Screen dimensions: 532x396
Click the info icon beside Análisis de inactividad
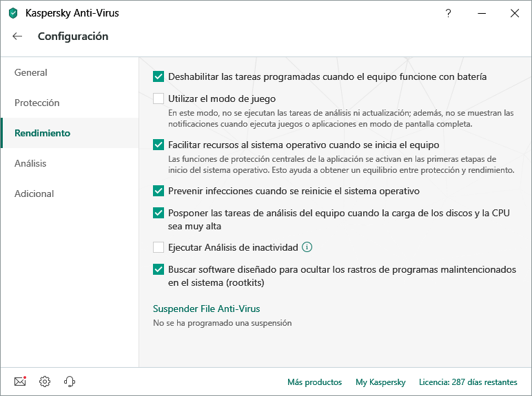[307, 247]
